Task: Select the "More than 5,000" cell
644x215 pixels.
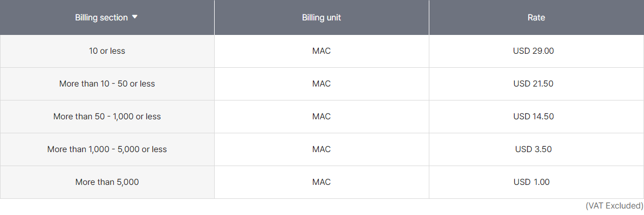Action: point(107,182)
